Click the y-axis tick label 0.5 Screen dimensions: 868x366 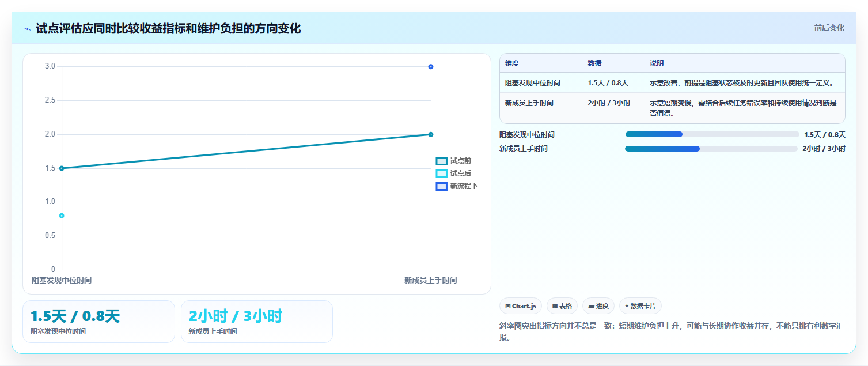pos(50,236)
